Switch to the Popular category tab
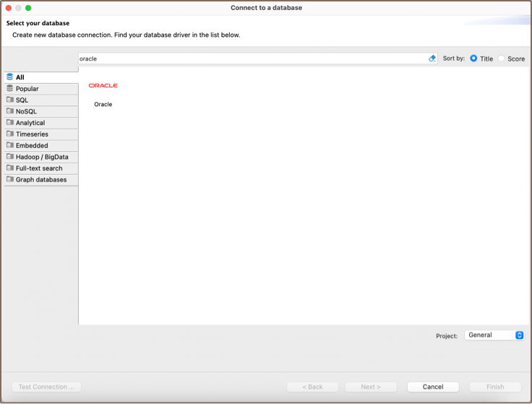The width and height of the screenshot is (532, 404). (x=41, y=89)
